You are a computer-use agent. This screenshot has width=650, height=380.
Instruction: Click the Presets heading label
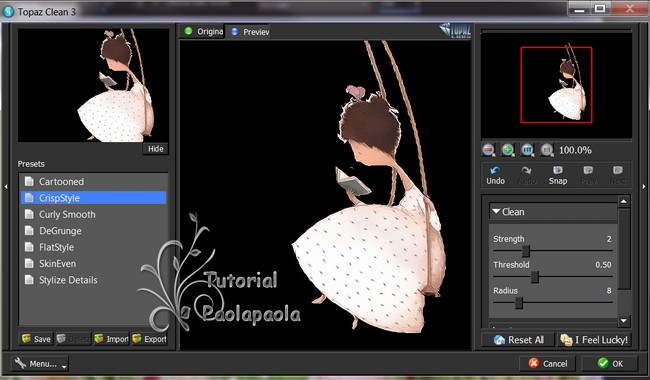pos(31,164)
